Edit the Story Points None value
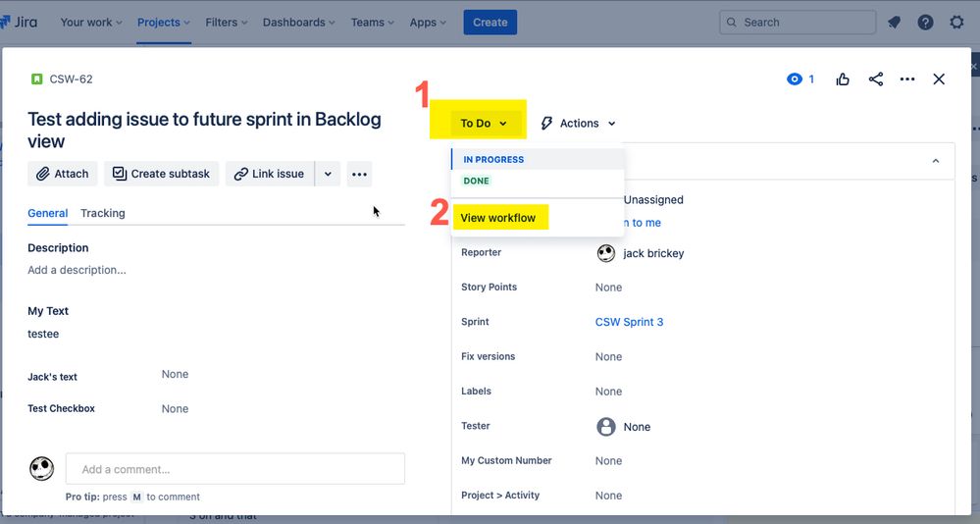Viewport: 980px width, 524px height. 609,288
